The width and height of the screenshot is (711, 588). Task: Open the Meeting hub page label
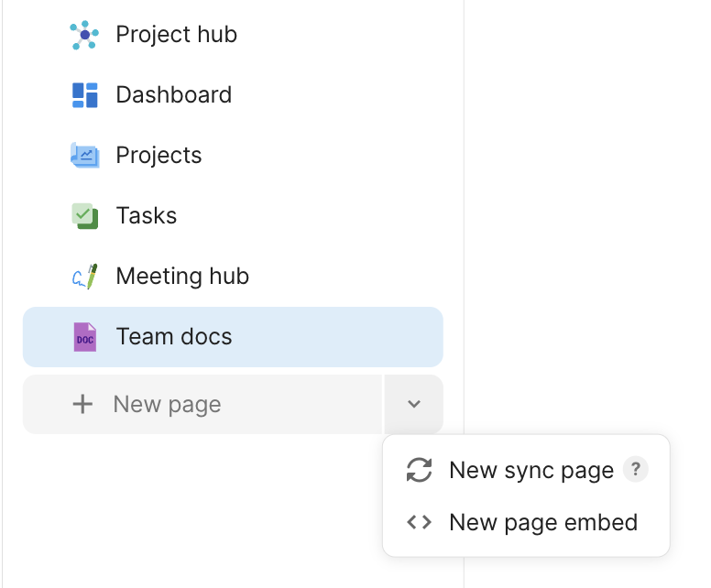(x=182, y=277)
